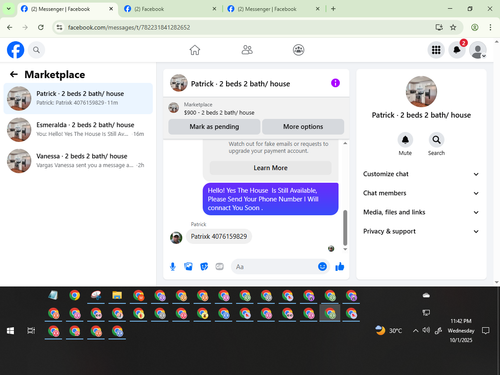500x375 pixels.
Task: Click the chat scrollbar thumb
Action: (x=345, y=228)
